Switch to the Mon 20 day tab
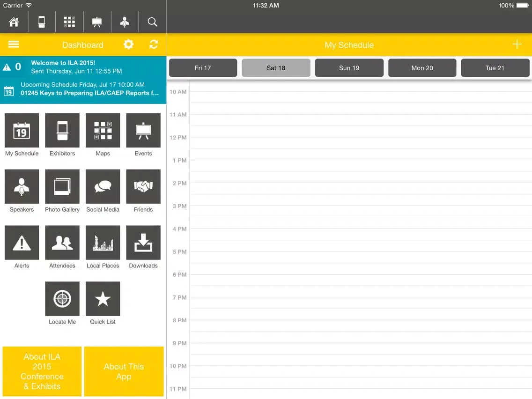Screen dimensions: 532x399 coord(422,68)
